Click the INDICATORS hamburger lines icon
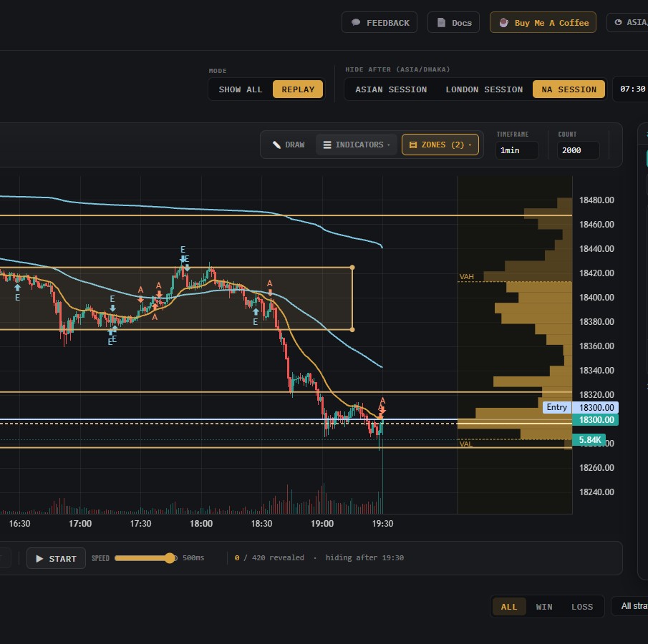Screen dimensions: 648x644 (x=327, y=145)
